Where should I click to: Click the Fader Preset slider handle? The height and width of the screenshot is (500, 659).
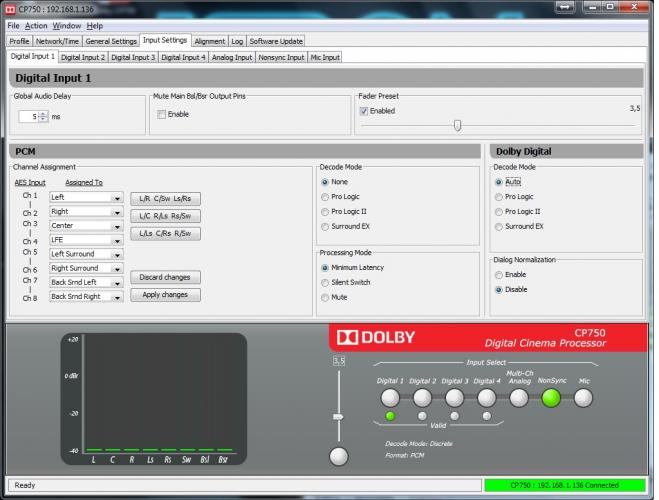[x=457, y=125]
